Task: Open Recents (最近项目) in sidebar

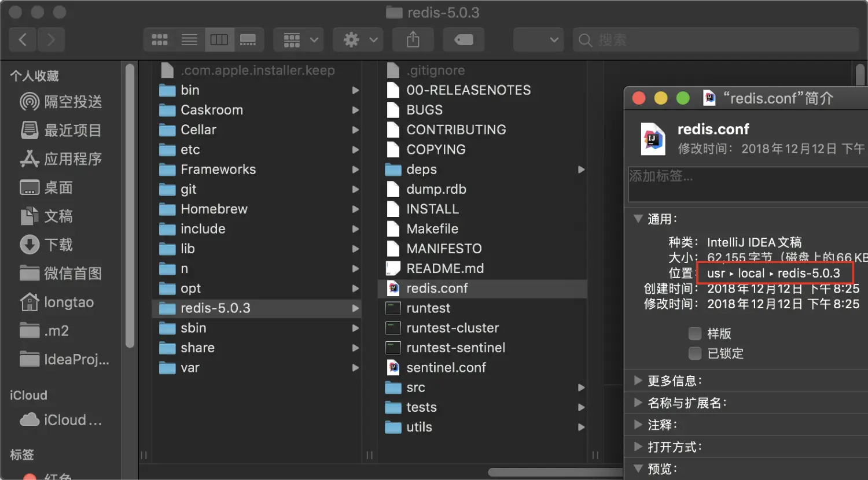Action: [61, 130]
